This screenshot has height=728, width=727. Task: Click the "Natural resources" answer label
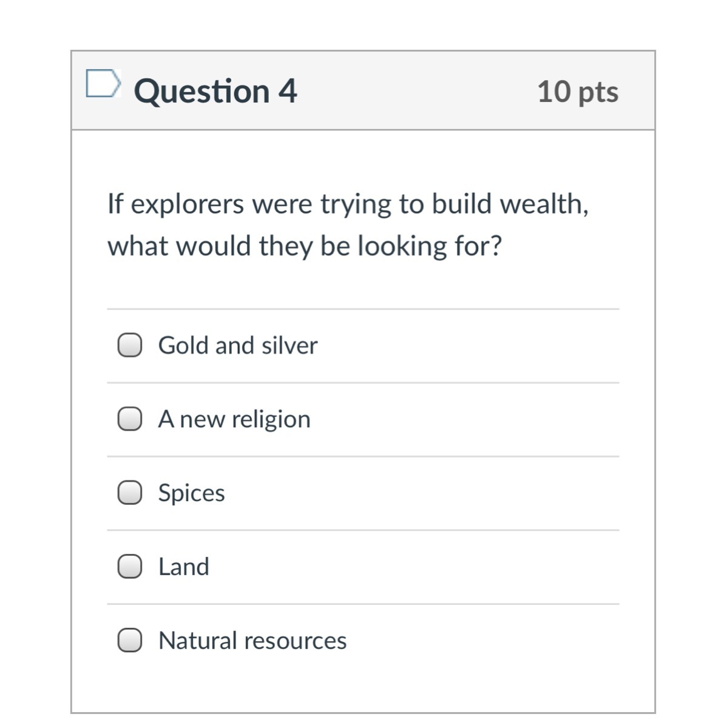tap(252, 641)
